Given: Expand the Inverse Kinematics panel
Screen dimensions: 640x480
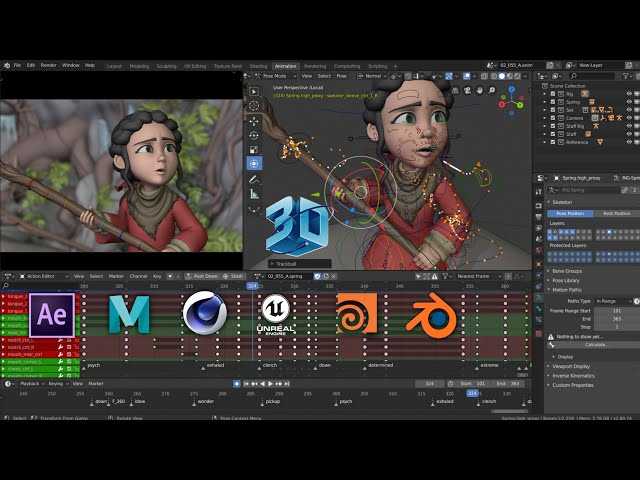Looking at the screenshot, I should coord(573,376).
